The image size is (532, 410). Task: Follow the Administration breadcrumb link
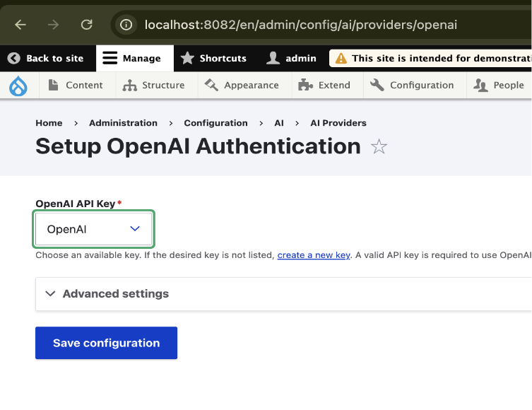tap(123, 123)
